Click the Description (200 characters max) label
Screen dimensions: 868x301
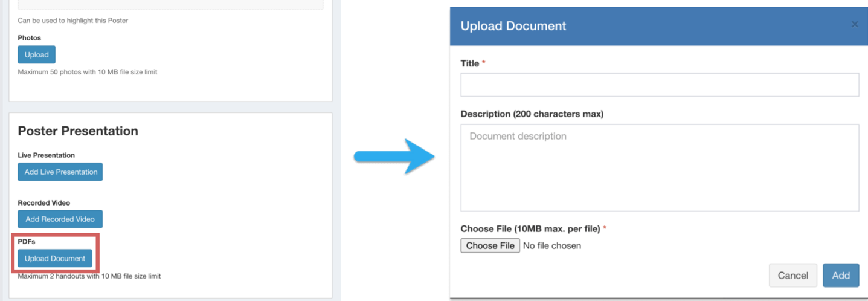point(532,114)
